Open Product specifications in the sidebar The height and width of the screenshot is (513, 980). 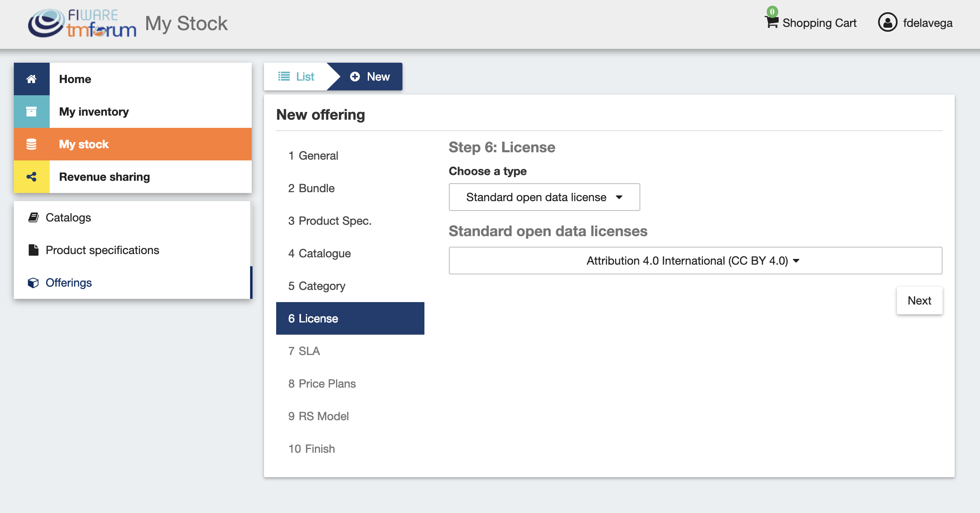pos(102,250)
